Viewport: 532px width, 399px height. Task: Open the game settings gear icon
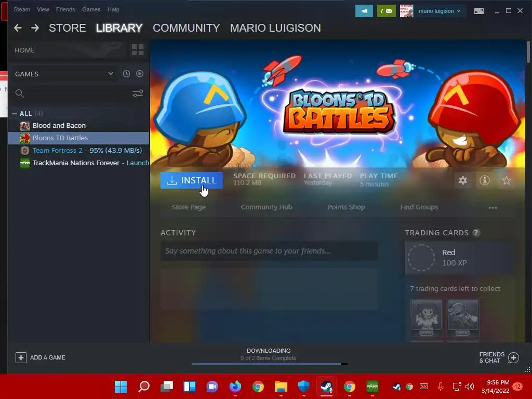pyautogui.click(x=463, y=180)
